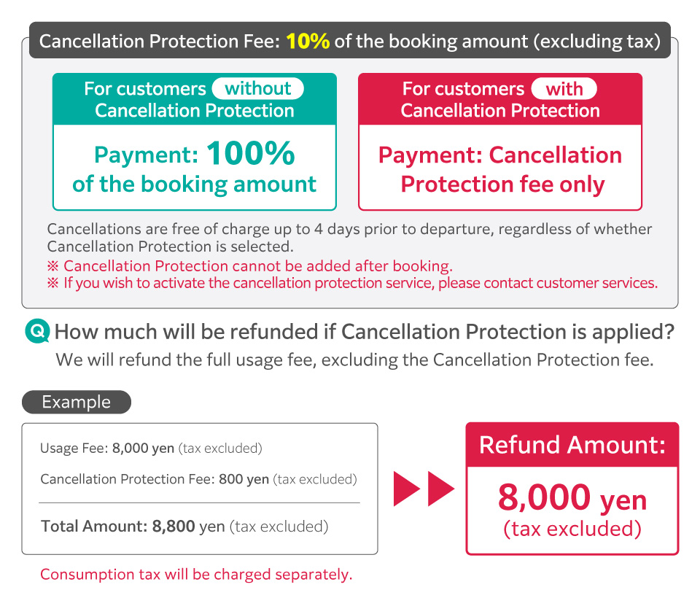Click the "How much will be refunded" question

coord(364,333)
